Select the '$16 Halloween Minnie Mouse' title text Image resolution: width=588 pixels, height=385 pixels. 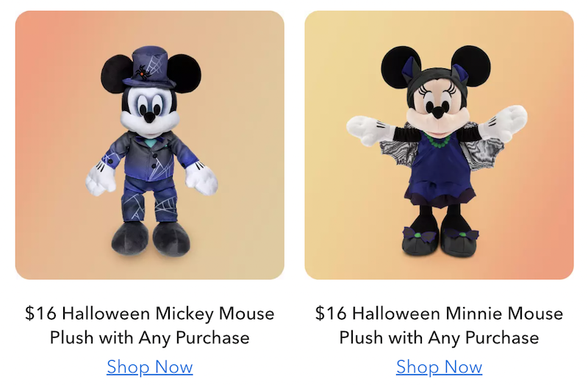(439, 314)
